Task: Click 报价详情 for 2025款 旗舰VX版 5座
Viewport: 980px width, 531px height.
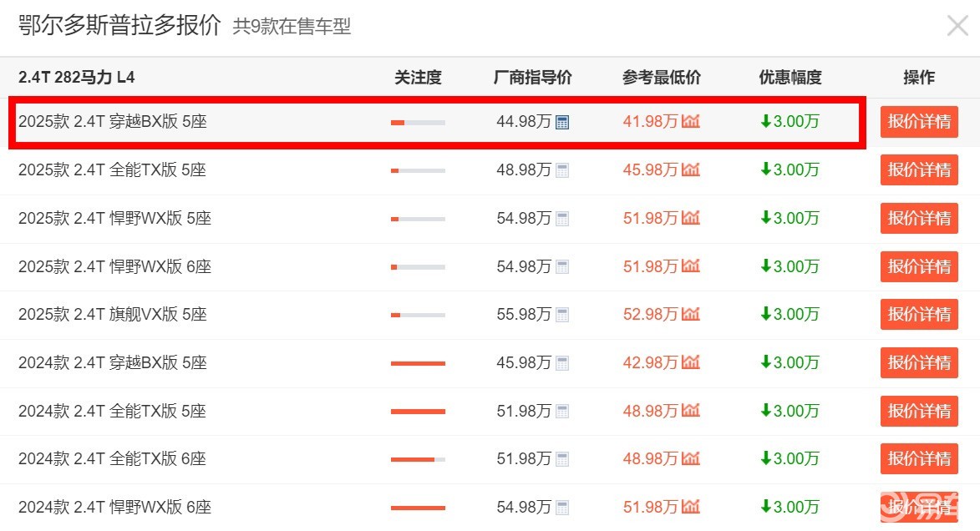Action: pyautogui.click(x=919, y=314)
